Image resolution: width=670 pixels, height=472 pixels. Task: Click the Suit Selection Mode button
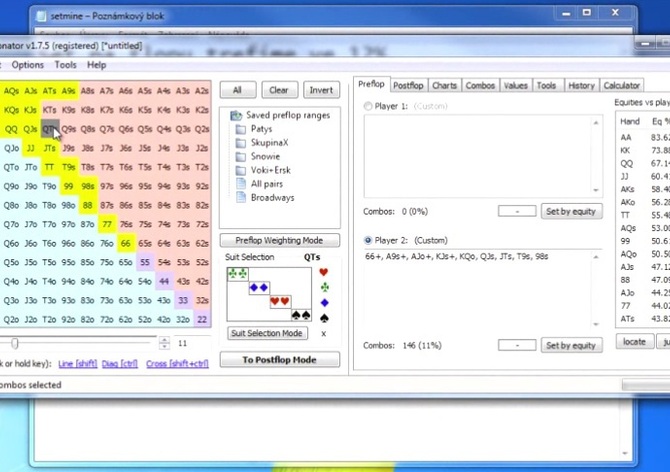tap(267, 333)
